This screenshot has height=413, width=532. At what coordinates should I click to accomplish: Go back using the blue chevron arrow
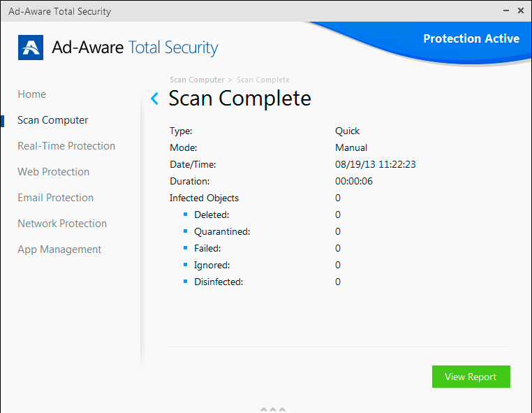click(155, 99)
